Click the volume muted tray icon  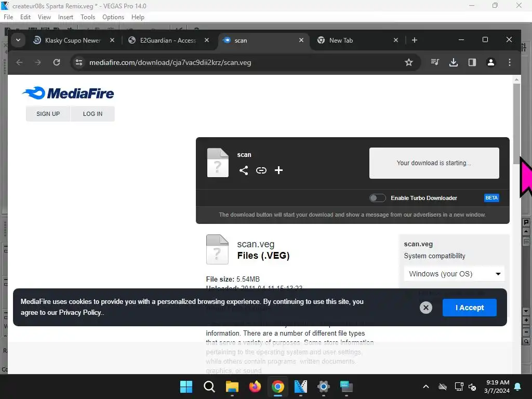point(472,387)
